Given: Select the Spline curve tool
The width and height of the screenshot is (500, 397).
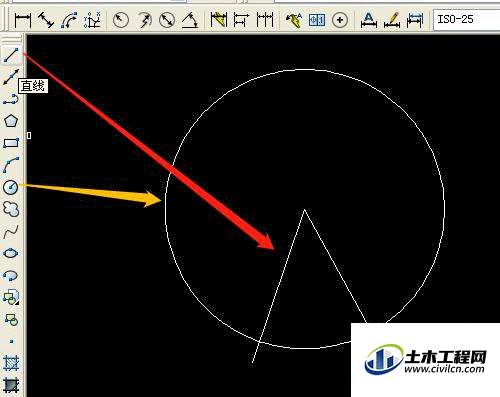Looking at the screenshot, I should tap(11, 231).
